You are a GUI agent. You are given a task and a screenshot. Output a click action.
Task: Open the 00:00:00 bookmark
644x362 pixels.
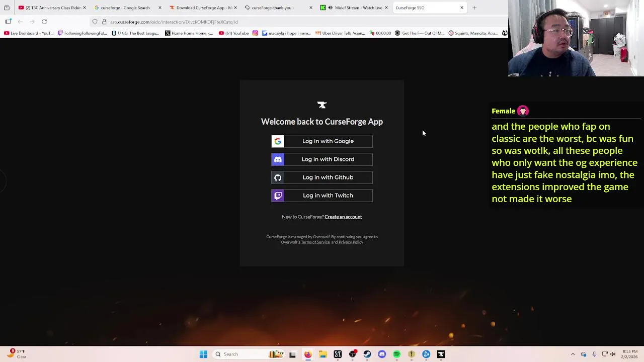pyautogui.click(x=380, y=33)
